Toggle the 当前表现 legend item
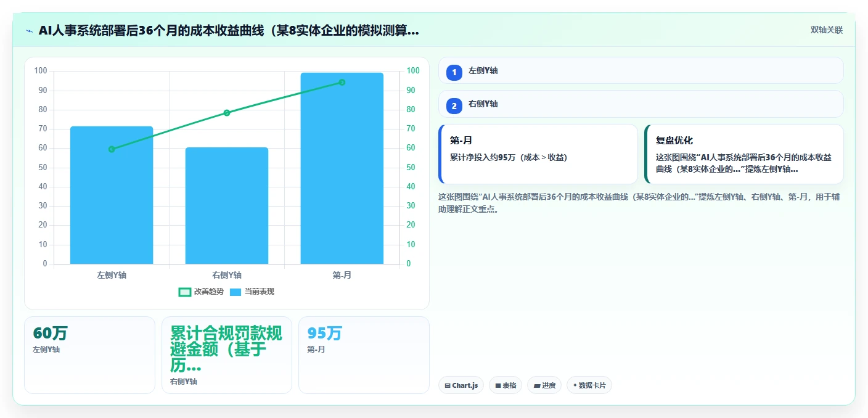868x418 pixels. click(252, 292)
